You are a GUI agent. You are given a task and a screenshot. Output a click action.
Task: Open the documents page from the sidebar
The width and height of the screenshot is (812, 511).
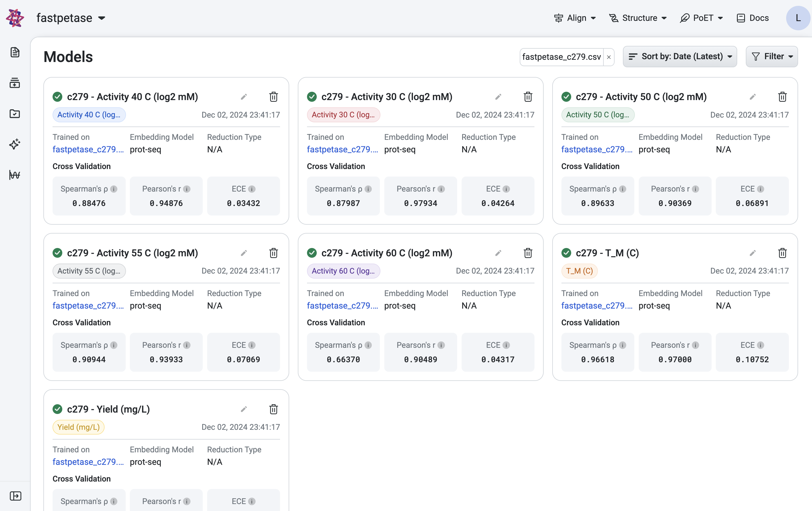pos(15,52)
